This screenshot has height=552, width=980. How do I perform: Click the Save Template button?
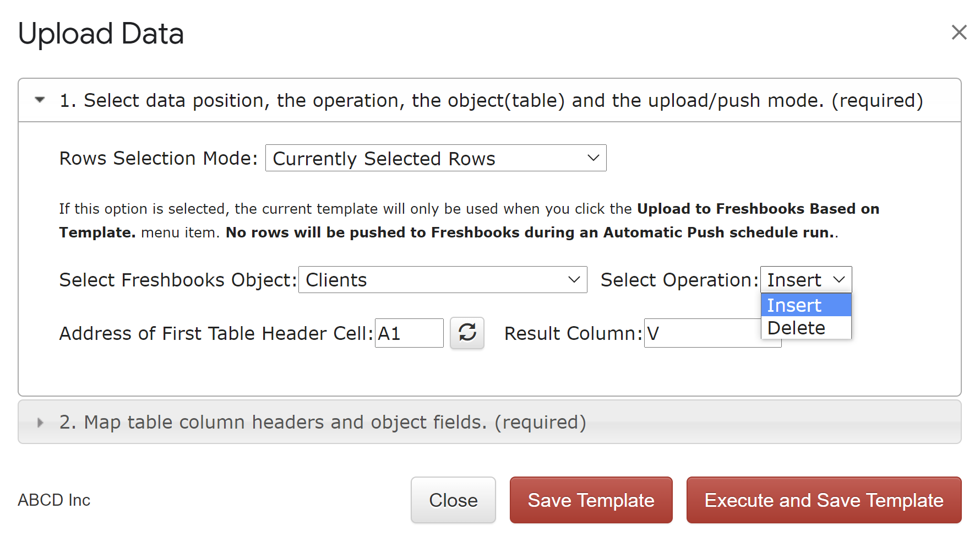(591, 500)
